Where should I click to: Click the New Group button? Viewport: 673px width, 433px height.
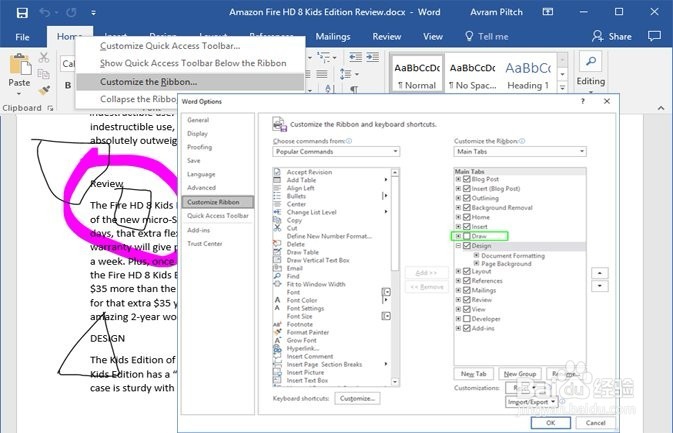pos(520,374)
